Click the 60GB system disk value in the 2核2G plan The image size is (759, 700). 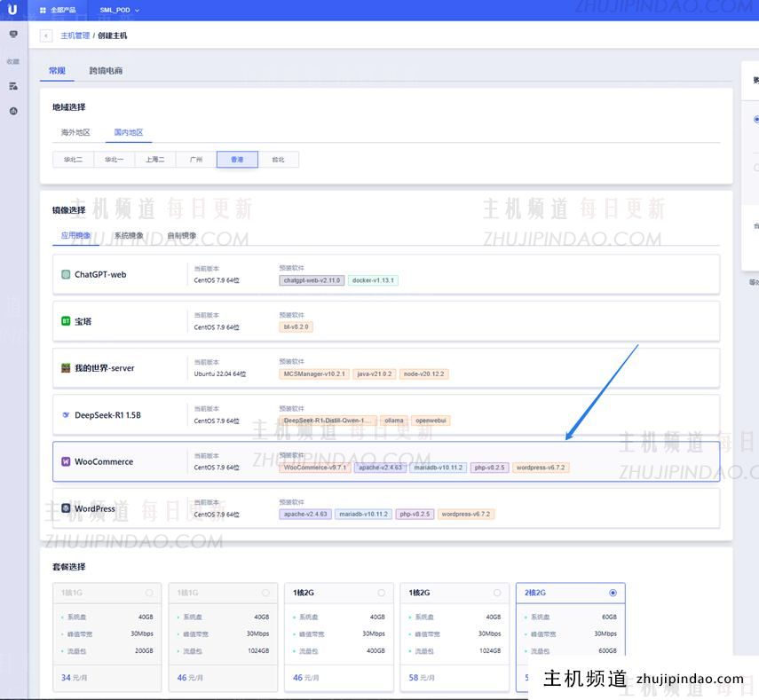tap(610, 617)
